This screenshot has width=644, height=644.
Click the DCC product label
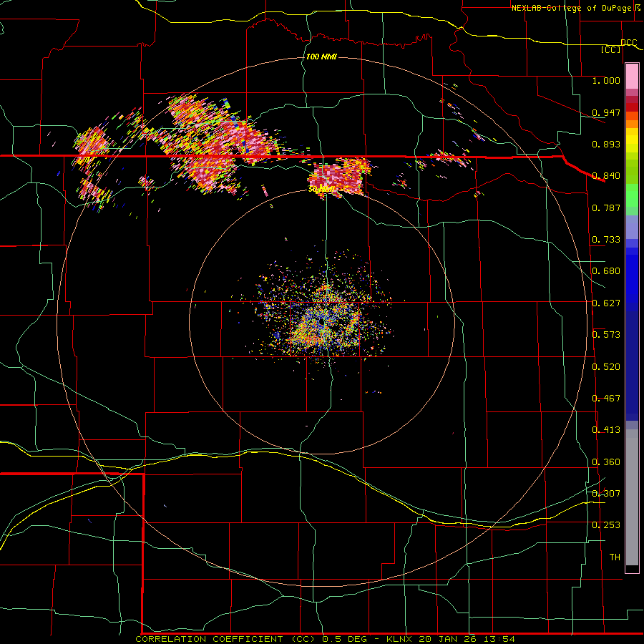628,43
